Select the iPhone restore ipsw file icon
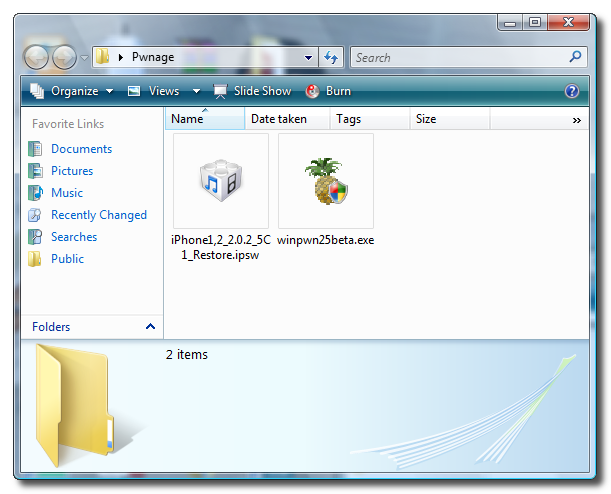611x494 pixels. coord(221,181)
